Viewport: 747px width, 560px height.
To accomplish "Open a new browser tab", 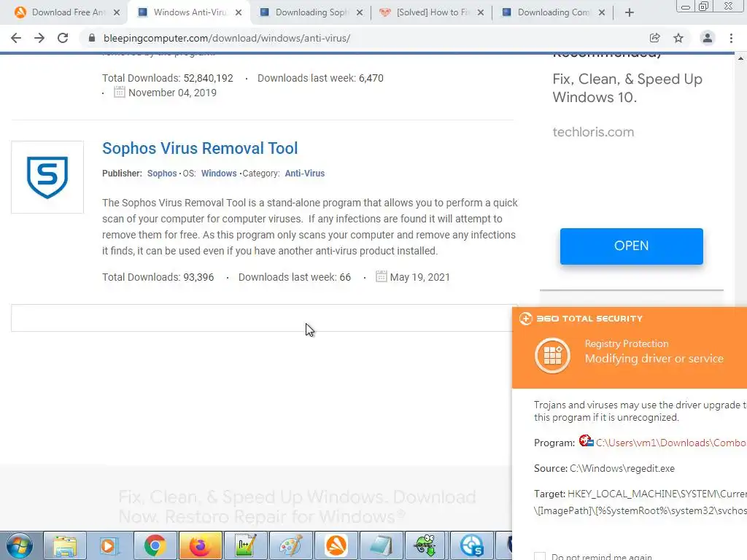I will 630,12.
